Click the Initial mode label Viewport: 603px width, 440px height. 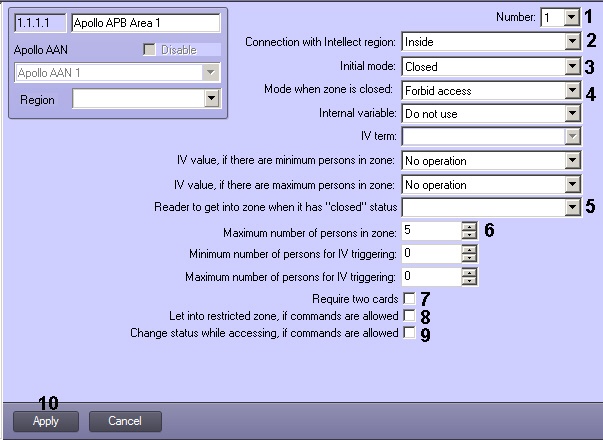[x=368, y=66]
